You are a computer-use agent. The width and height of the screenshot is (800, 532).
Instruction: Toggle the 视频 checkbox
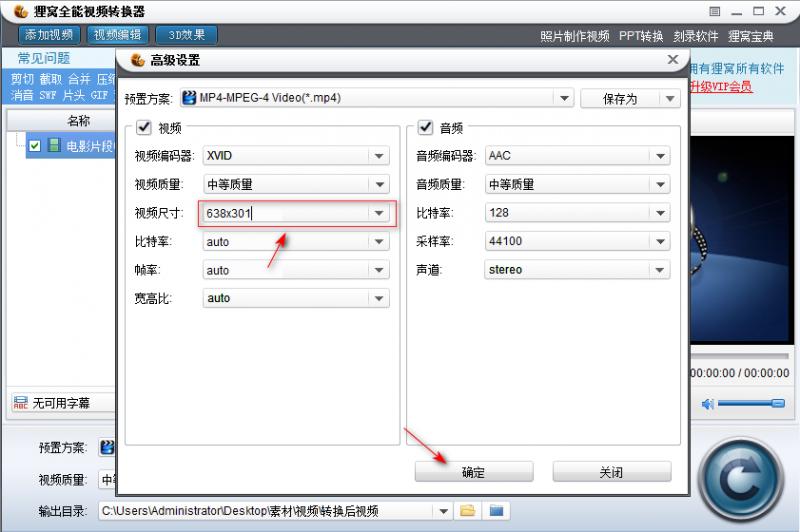point(143,128)
